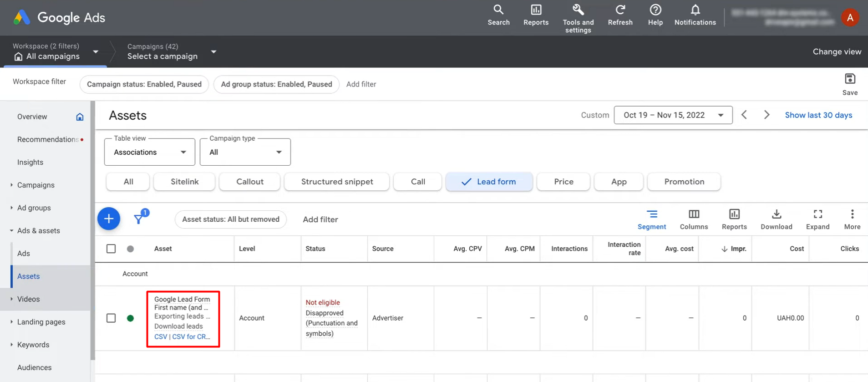Click the Download icon in table toolbar
Viewport: 868px width, 382px height.
(776, 219)
